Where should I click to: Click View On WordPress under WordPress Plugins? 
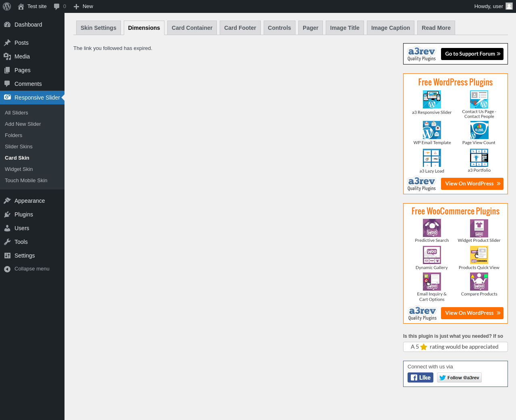(472, 184)
